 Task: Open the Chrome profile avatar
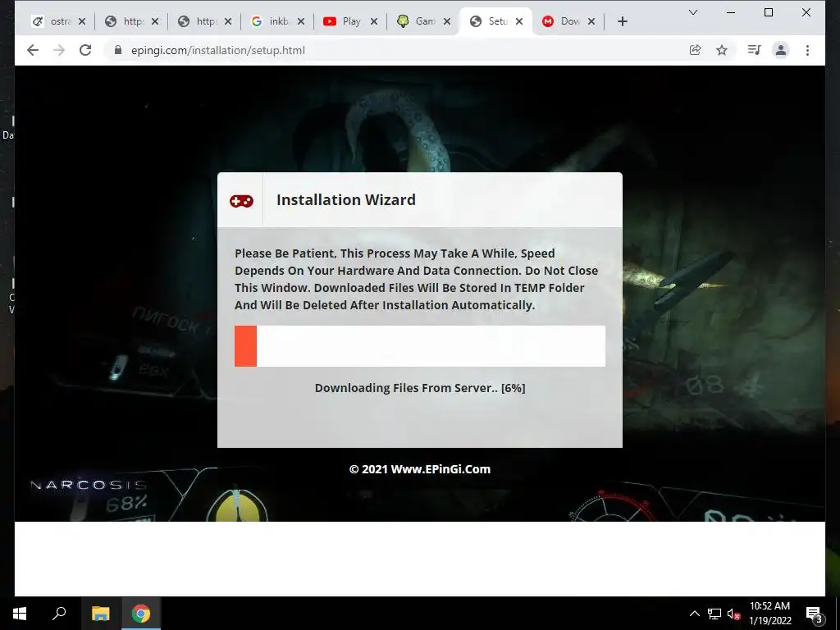781,50
